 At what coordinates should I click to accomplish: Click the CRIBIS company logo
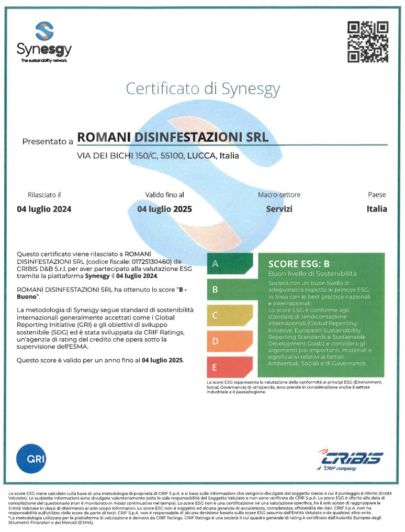tap(350, 459)
